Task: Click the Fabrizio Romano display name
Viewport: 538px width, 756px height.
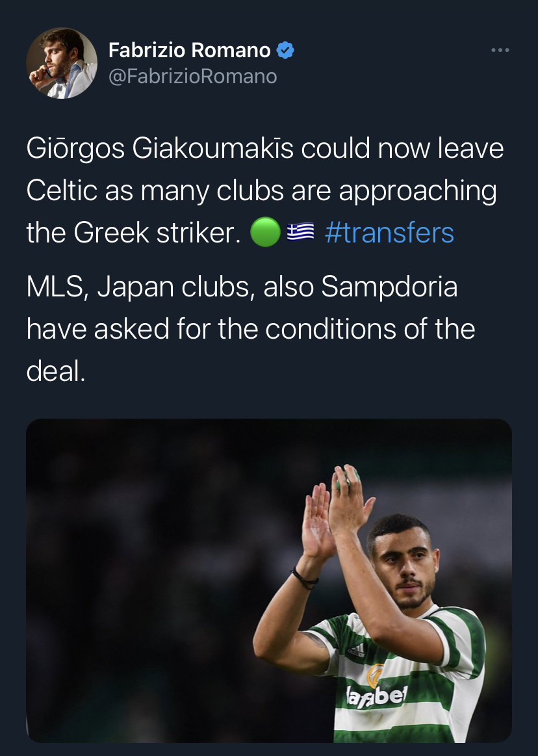Action: click(x=190, y=50)
